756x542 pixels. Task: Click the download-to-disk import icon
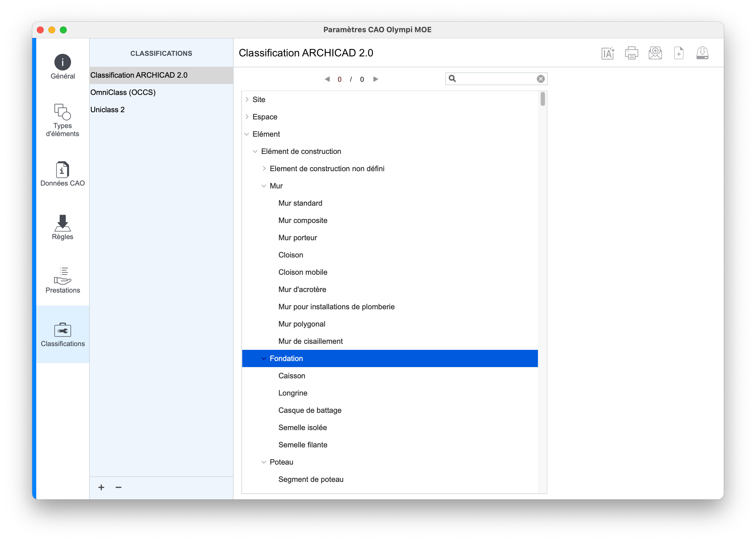click(x=702, y=53)
